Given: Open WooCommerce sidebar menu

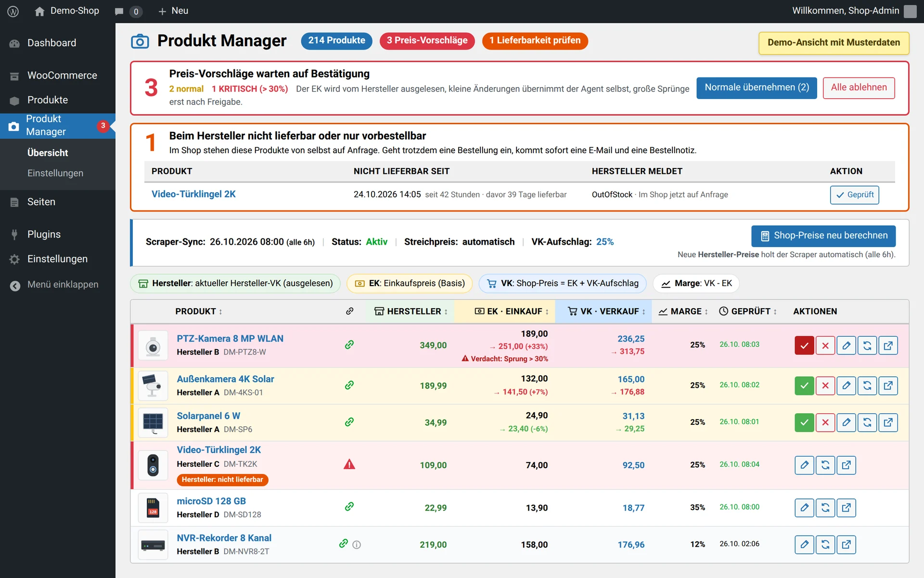Looking at the screenshot, I should [x=58, y=76].
